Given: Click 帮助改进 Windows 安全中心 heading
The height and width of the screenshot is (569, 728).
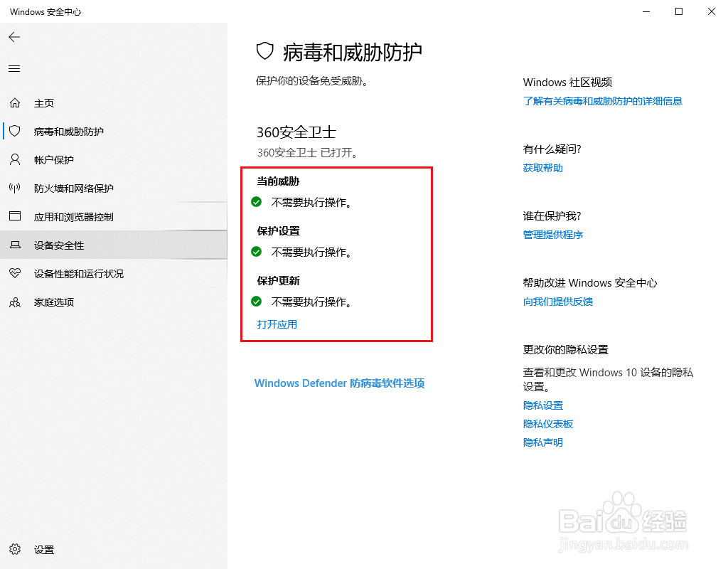Looking at the screenshot, I should 590,283.
